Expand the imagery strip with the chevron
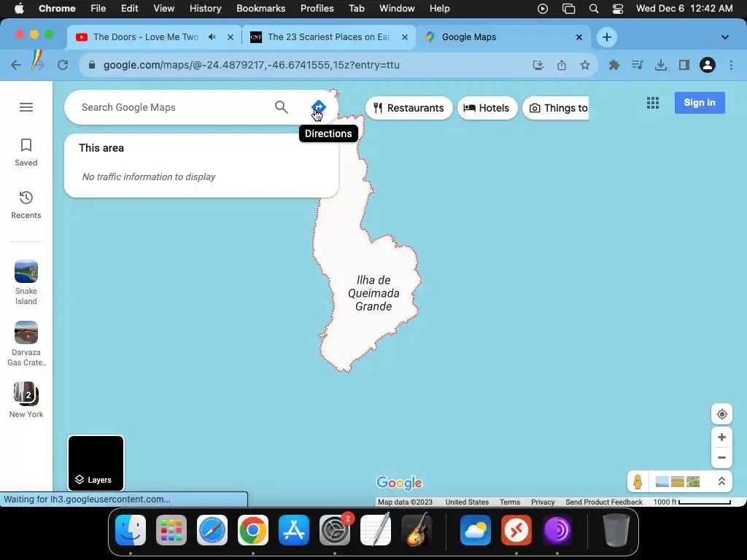747x560 pixels. (721, 481)
